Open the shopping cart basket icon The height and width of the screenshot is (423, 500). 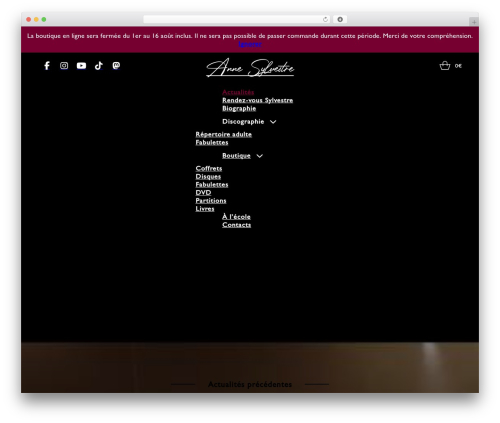(x=445, y=66)
